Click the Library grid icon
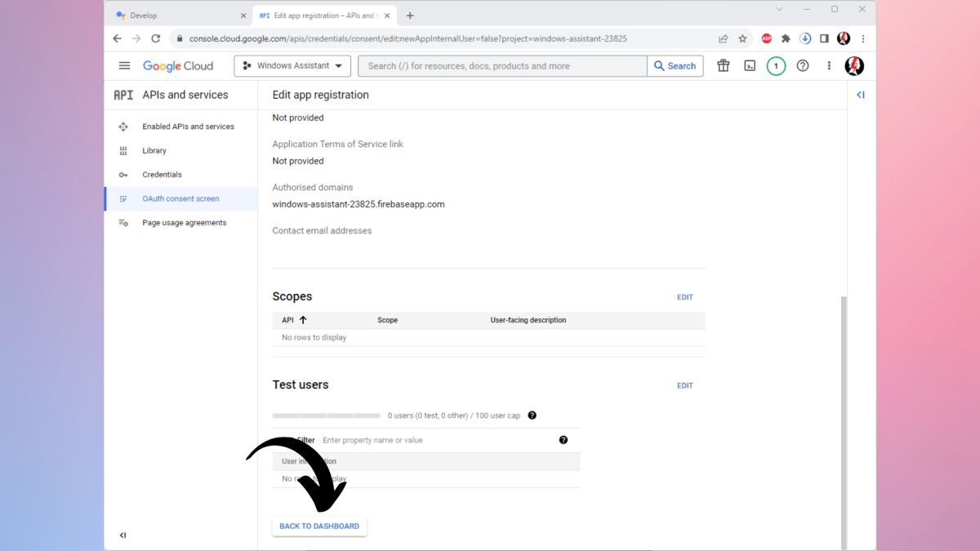 123,151
